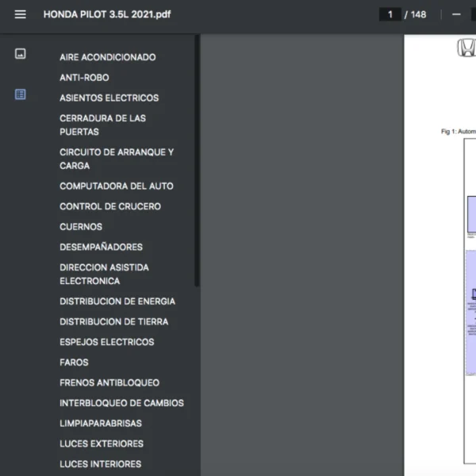Jump to CIRCUITO DE ARRANQUE Y CARGA
Screen dimensions: 476x476
(x=116, y=159)
